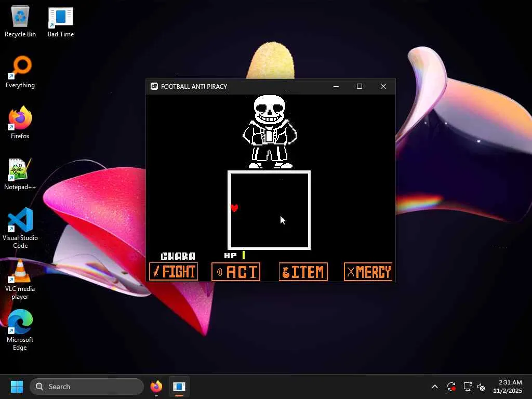Click the CHARA player name

click(178, 256)
